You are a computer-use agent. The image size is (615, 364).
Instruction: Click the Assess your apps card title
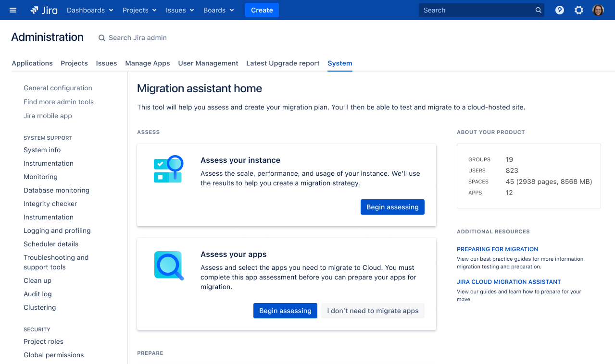tap(233, 255)
